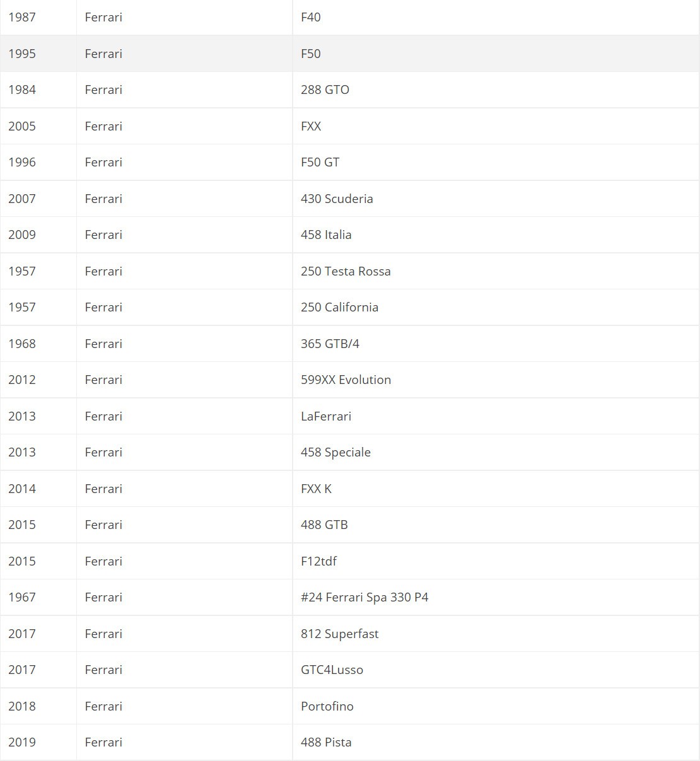Click the F40 model cell
700x761 pixels.
click(311, 17)
